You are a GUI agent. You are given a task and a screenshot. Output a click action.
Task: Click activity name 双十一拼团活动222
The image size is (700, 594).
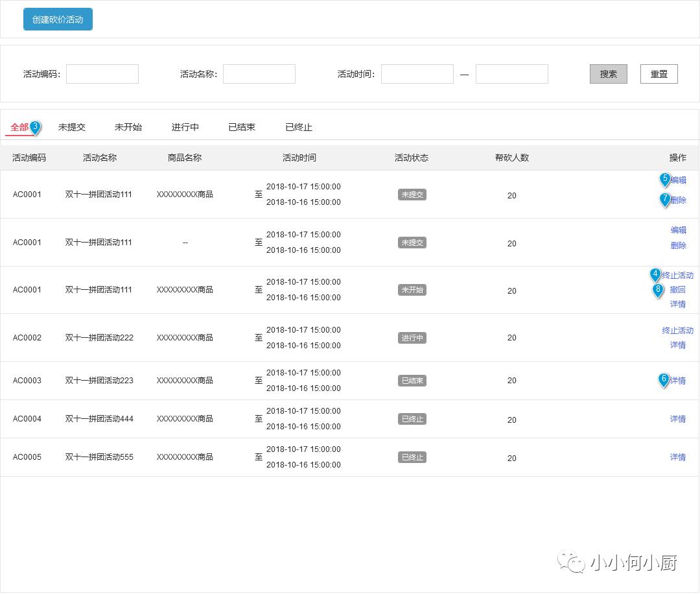click(99, 338)
